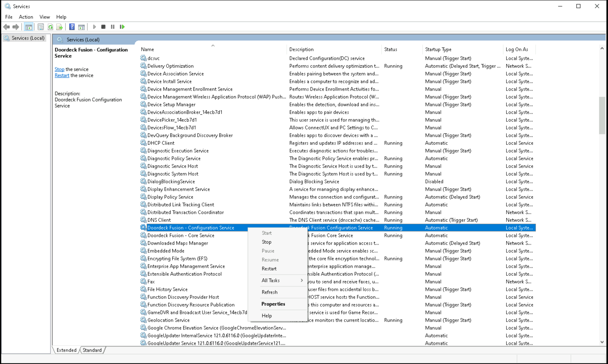This screenshot has width=608, height=364.
Task: Select Restart from the context menu
Action: click(x=269, y=269)
